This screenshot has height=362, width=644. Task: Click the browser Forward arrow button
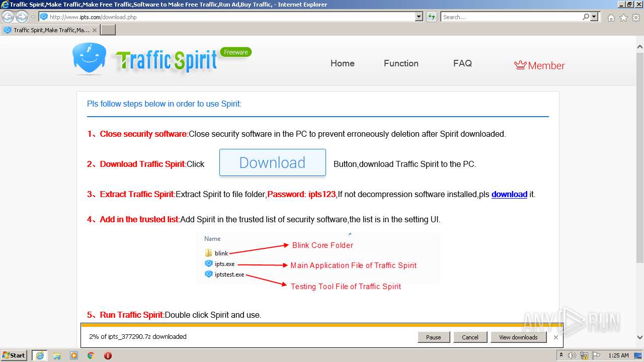click(x=22, y=17)
